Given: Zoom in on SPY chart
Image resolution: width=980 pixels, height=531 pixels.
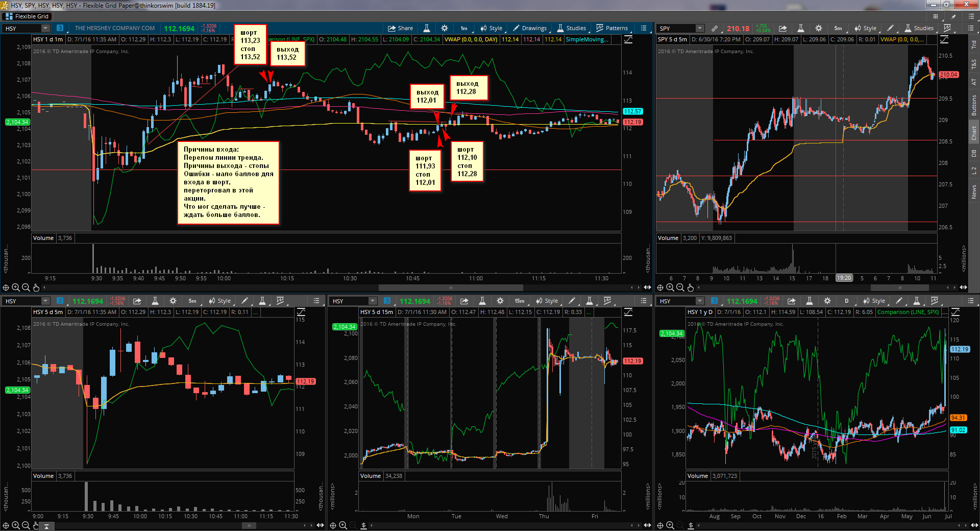Looking at the screenshot, I should 670,287.
